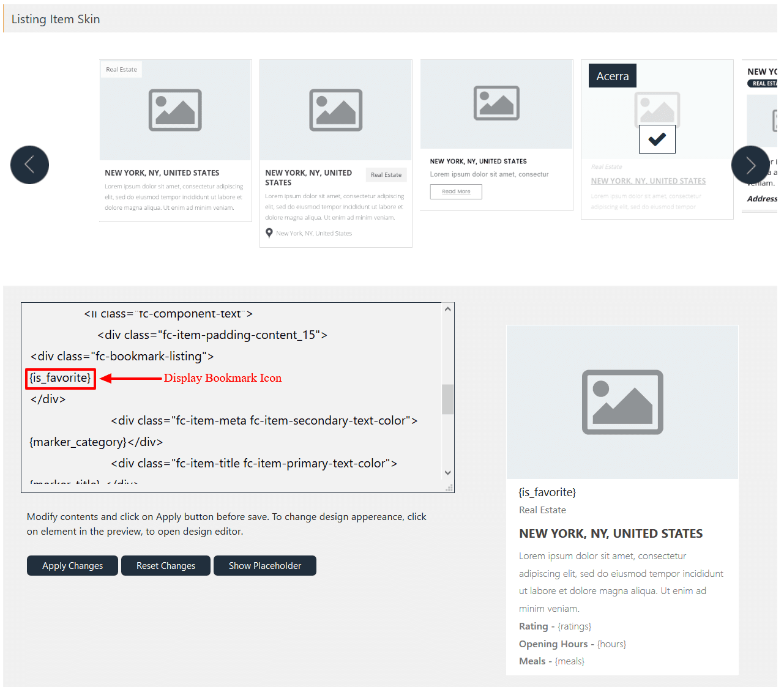Open the NEW YORK link in Acerra skin
Viewport: 784px width, 687px height.
click(648, 180)
